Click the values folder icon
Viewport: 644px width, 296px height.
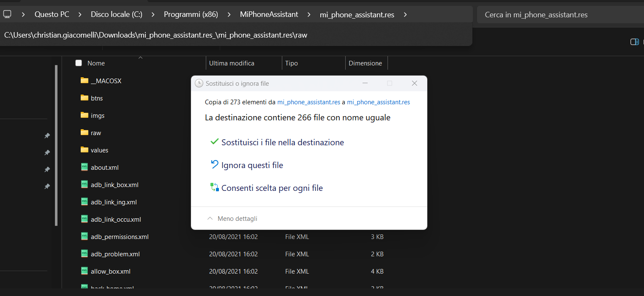point(85,150)
